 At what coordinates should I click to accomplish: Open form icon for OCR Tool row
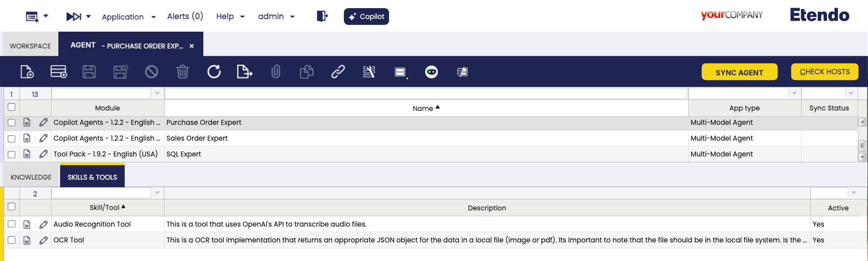(x=27, y=240)
